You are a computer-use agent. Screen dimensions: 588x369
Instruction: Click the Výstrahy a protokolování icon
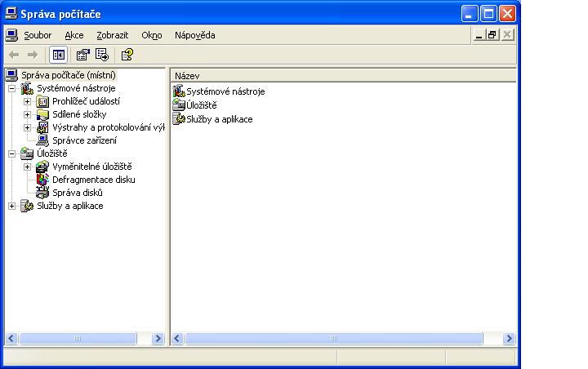(x=42, y=127)
